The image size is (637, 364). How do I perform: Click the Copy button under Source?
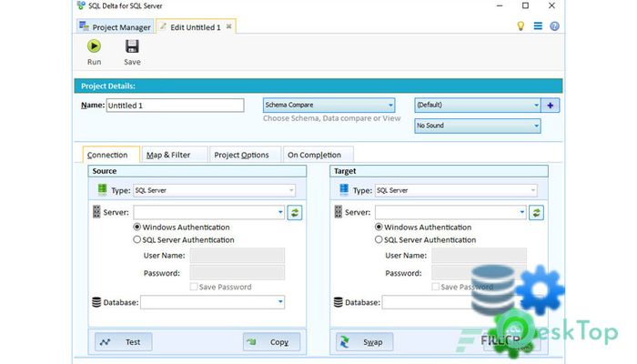[x=272, y=342]
